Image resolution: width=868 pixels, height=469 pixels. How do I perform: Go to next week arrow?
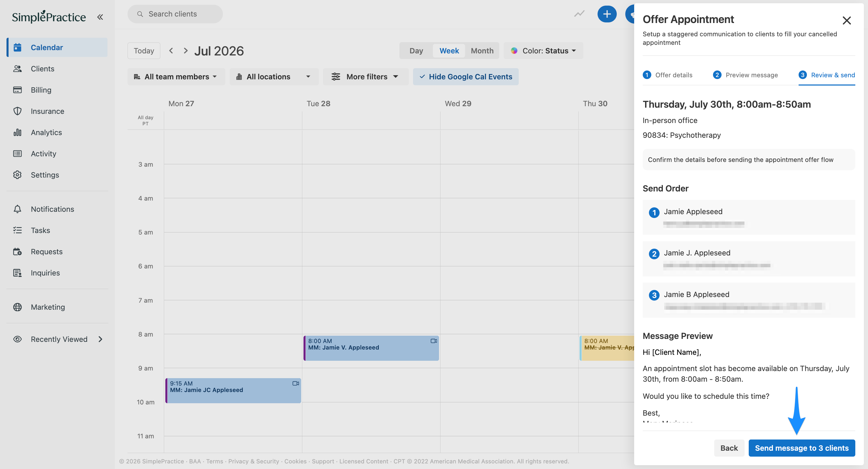coord(185,50)
